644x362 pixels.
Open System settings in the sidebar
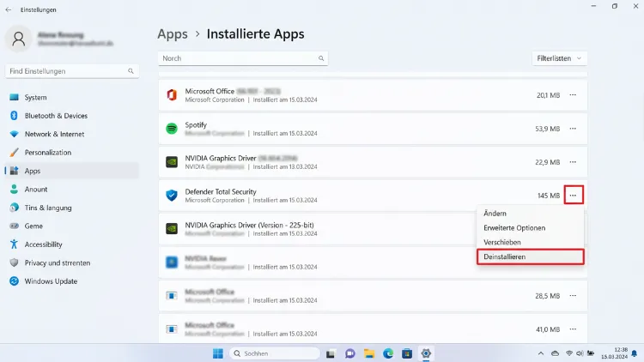(x=72, y=97)
